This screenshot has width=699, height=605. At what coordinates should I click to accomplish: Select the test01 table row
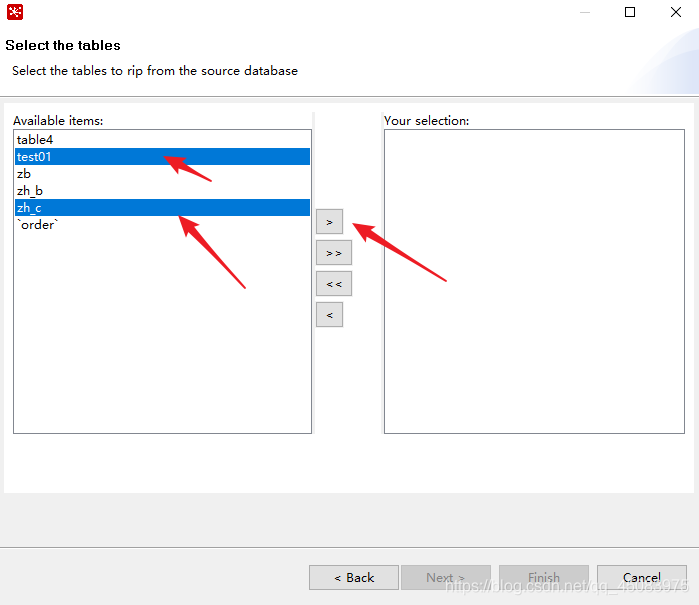(162, 156)
